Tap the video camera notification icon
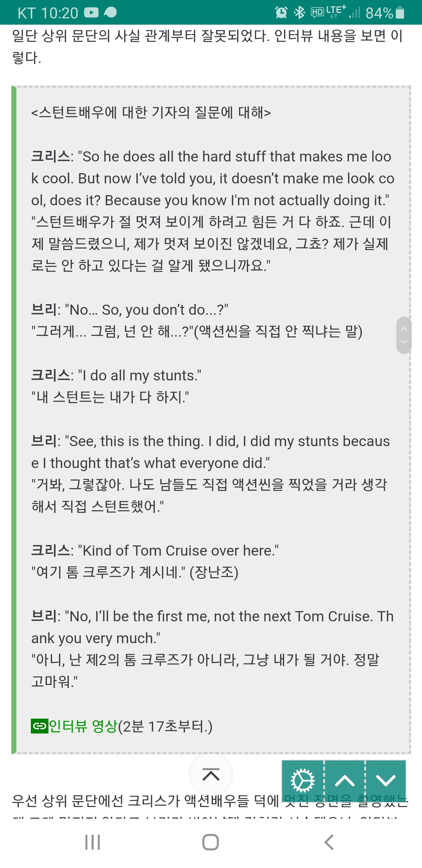The width and height of the screenshot is (422, 868). click(91, 13)
